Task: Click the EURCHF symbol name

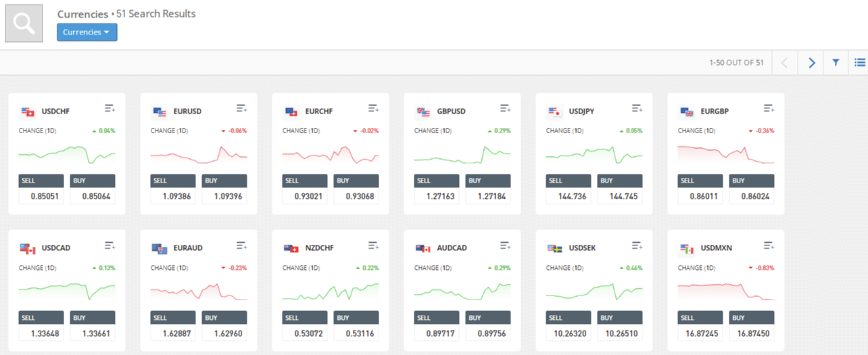Action: click(x=319, y=112)
